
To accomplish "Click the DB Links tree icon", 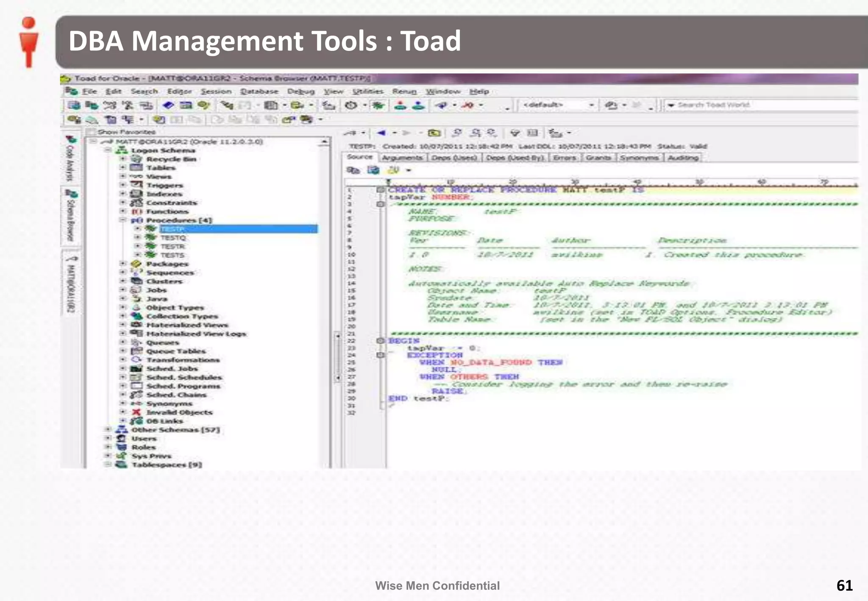I will (136, 421).
